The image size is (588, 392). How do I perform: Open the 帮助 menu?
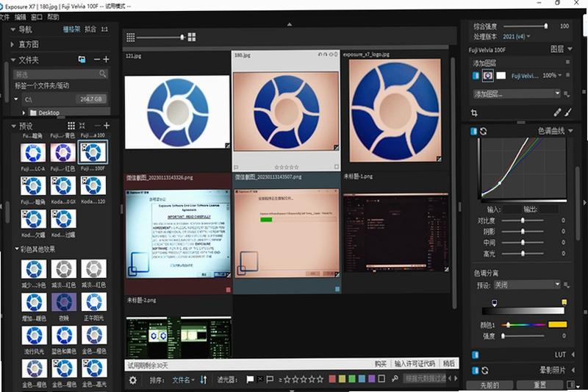[x=53, y=17]
